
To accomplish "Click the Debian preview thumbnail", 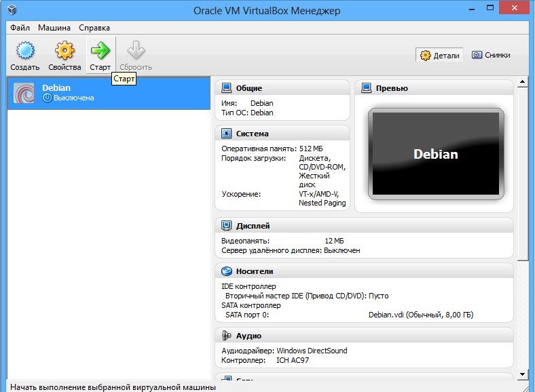I will click(436, 154).
